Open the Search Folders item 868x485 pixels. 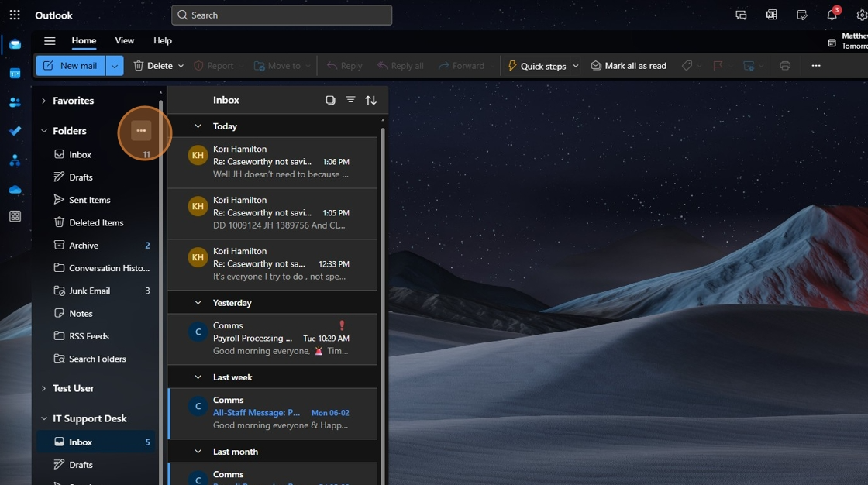tap(96, 359)
